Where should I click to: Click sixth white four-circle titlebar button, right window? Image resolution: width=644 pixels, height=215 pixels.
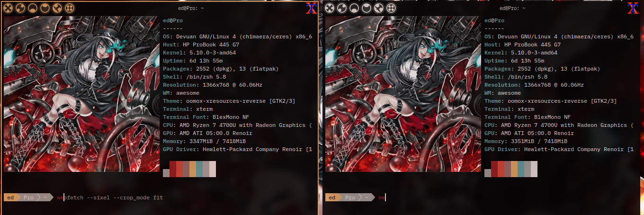[x=391, y=8]
